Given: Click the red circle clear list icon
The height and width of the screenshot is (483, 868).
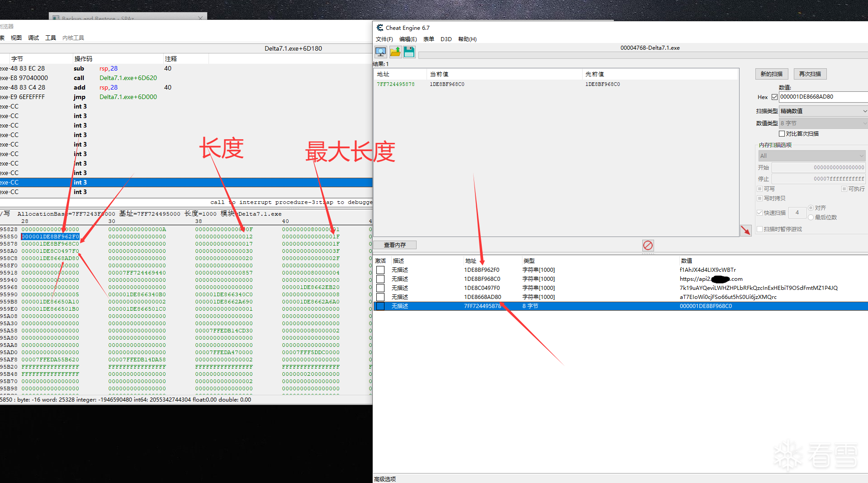Looking at the screenshot, I should click(648, 245).
